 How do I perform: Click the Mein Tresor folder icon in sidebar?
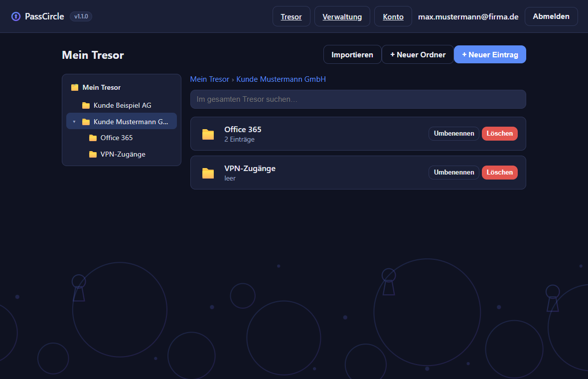point(75,87)
